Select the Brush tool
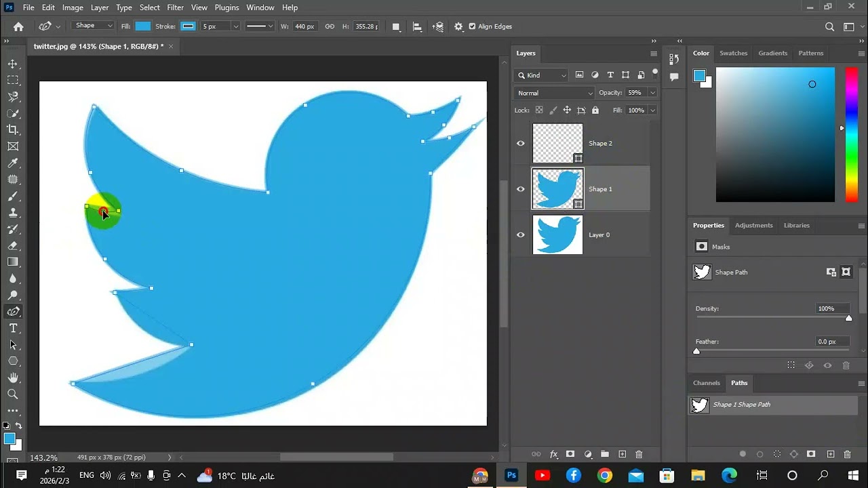 point(13,196)
